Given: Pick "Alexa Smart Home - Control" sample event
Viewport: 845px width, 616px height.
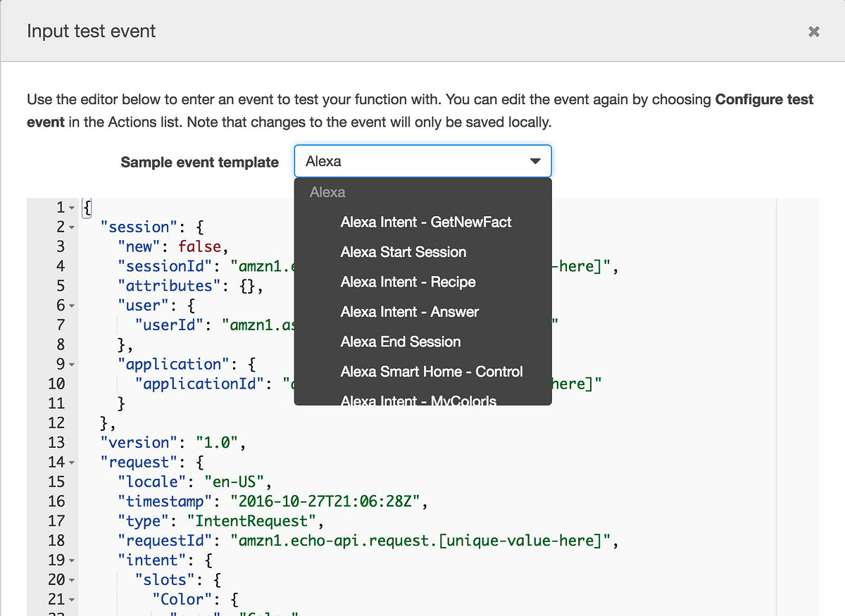Looking at the screenshot, I should tap(432, 371).
